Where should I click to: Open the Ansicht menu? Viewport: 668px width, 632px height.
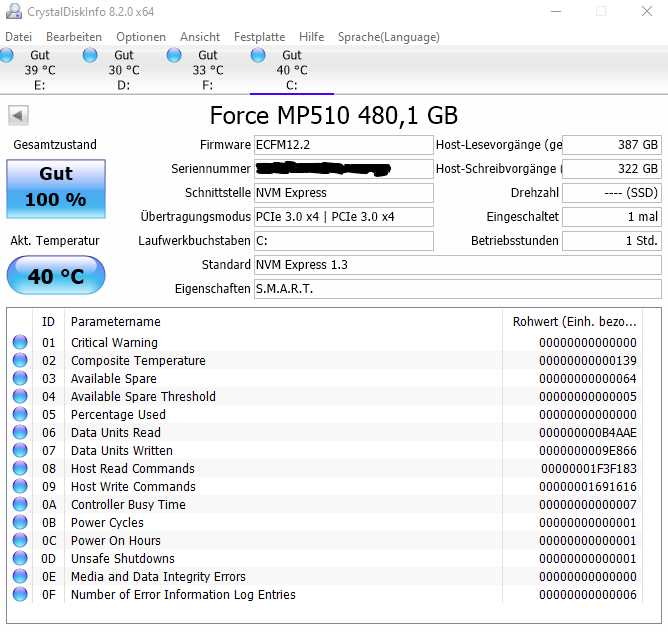point(200,37)
